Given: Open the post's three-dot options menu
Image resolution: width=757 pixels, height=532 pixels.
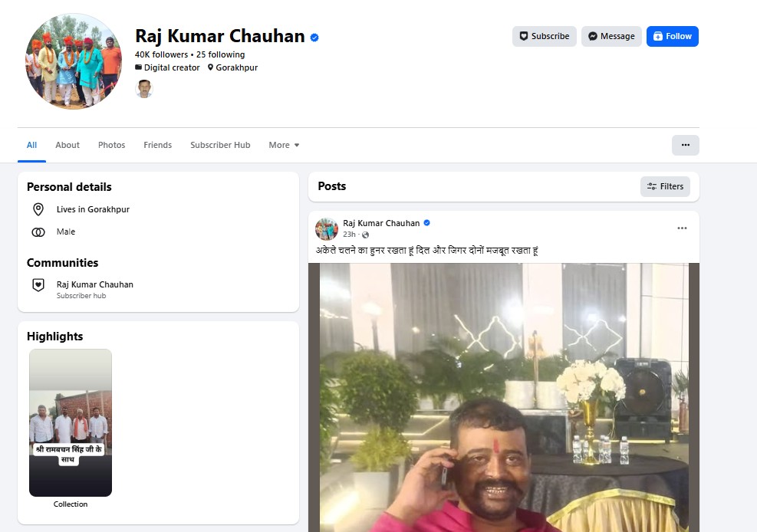Looking at the screenshot, I should click(682, 227).
